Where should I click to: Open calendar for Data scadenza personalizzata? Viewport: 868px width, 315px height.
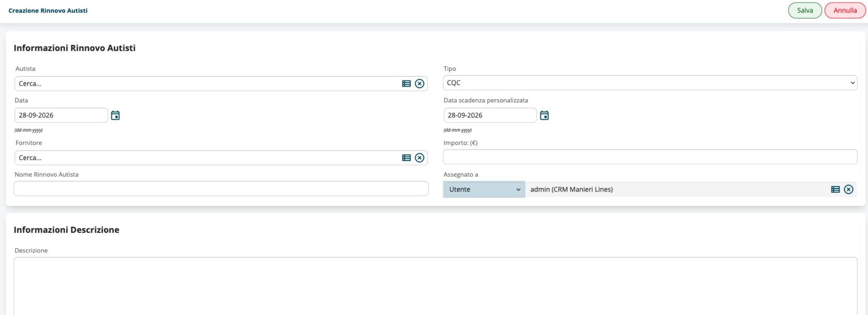[544, 115]
